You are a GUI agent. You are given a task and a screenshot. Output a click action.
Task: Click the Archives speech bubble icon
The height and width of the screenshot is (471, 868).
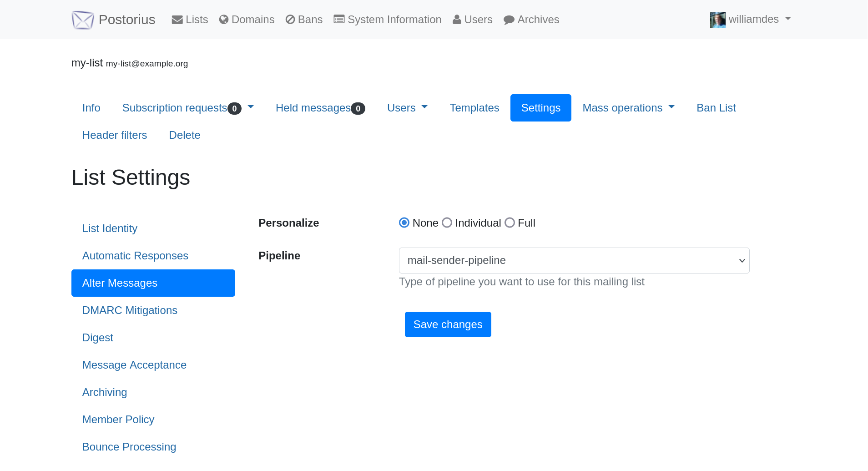pos(509,20)
